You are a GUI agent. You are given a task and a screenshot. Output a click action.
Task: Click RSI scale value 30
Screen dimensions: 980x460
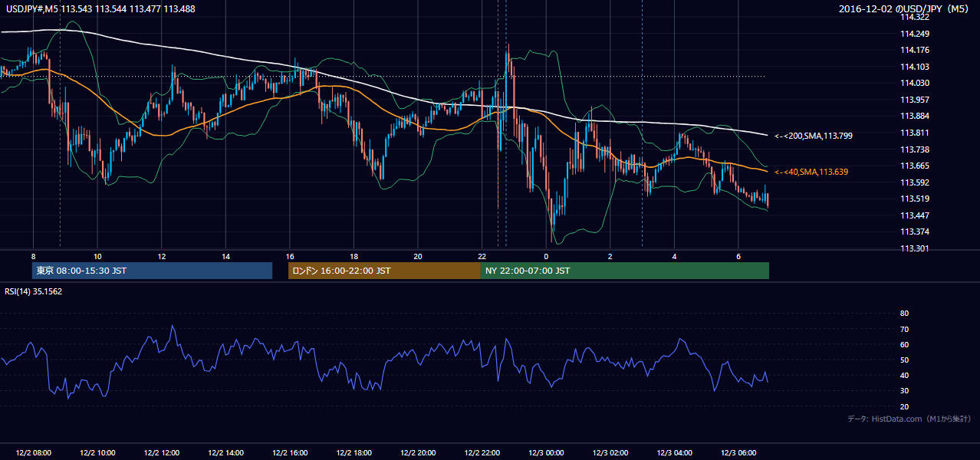pyautogui.click(x=904, y=391)
